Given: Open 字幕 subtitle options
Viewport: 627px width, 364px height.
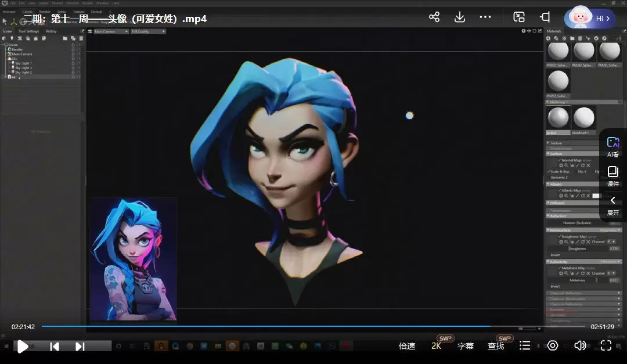Looking at the screenshot, I should (x=466, y=346).
